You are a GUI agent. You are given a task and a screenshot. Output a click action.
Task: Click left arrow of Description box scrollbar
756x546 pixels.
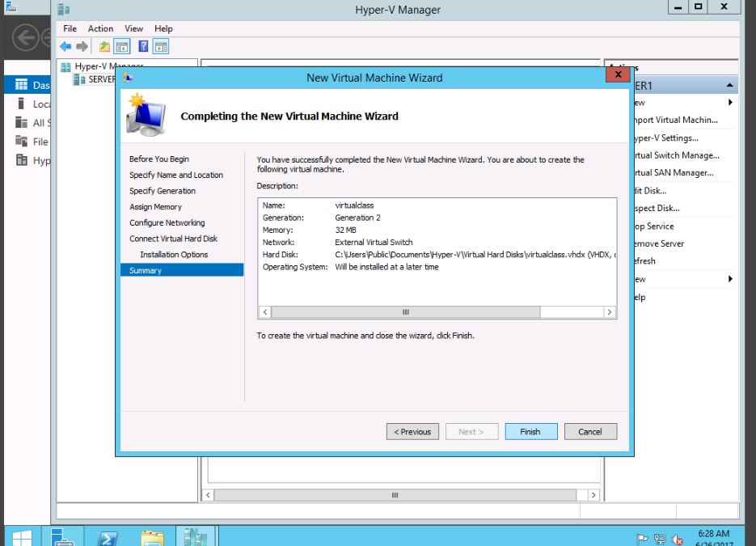click(x=264, y=312)
